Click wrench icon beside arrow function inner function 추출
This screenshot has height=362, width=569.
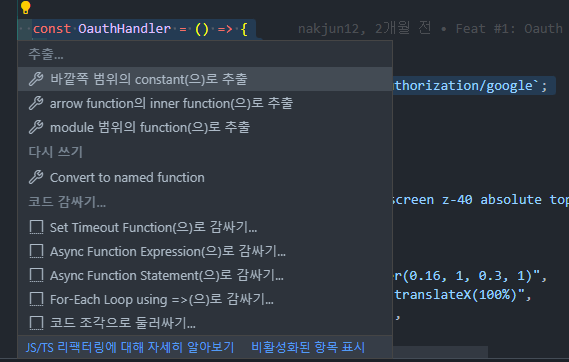pyautogui.click(x=36, y=103)
